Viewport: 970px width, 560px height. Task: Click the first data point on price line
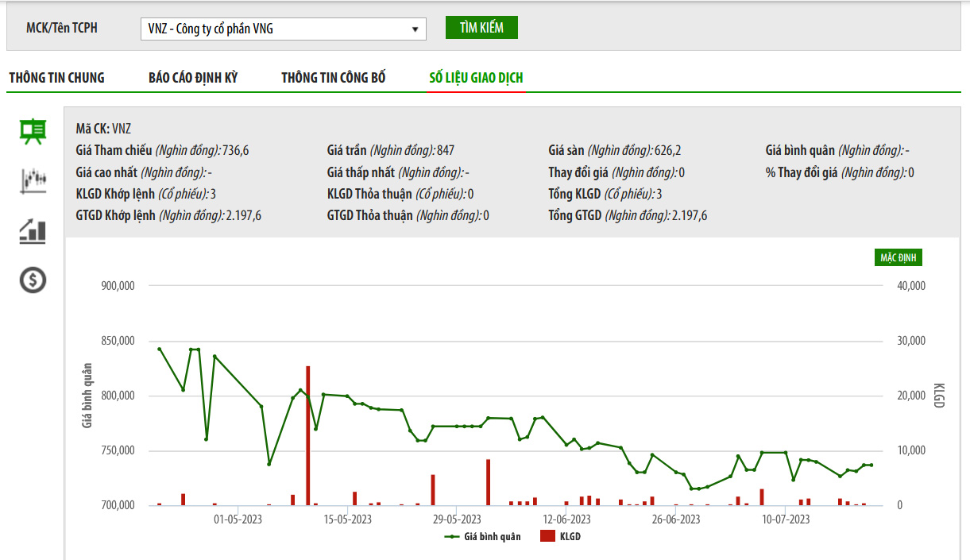click(x=160, y=350)
